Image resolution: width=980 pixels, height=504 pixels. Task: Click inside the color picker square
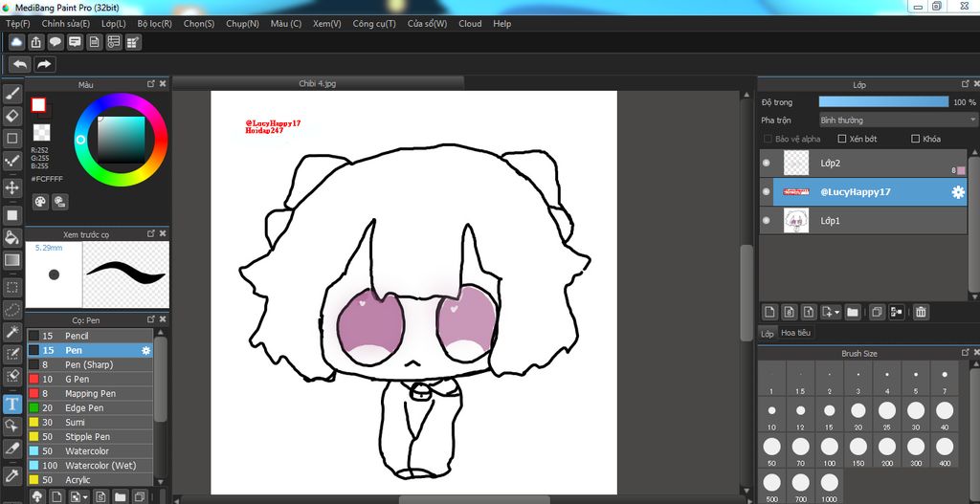[122, 140]
